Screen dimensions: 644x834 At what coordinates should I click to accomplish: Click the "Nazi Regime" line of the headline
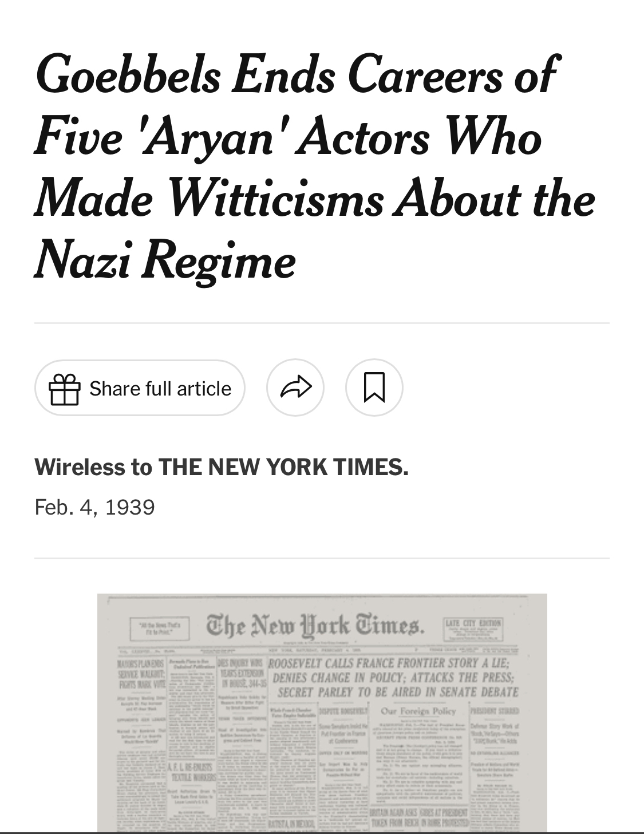tap(165, 259)
